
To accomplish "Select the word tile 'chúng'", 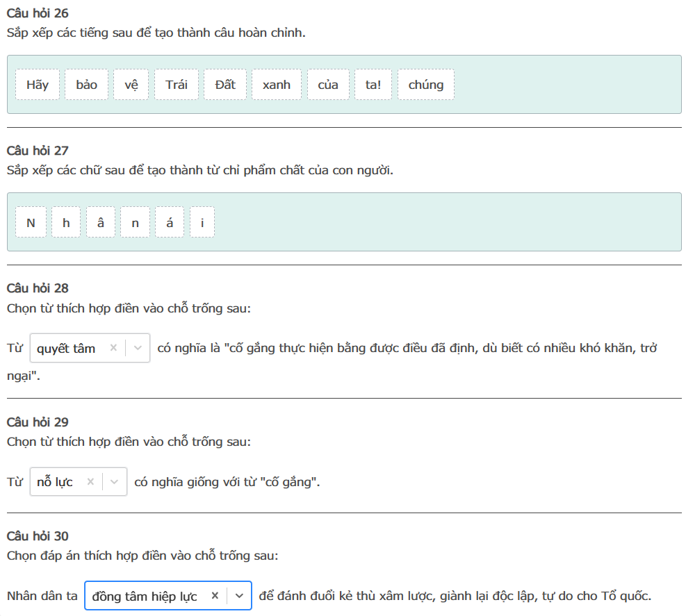I will coord(426,85).
